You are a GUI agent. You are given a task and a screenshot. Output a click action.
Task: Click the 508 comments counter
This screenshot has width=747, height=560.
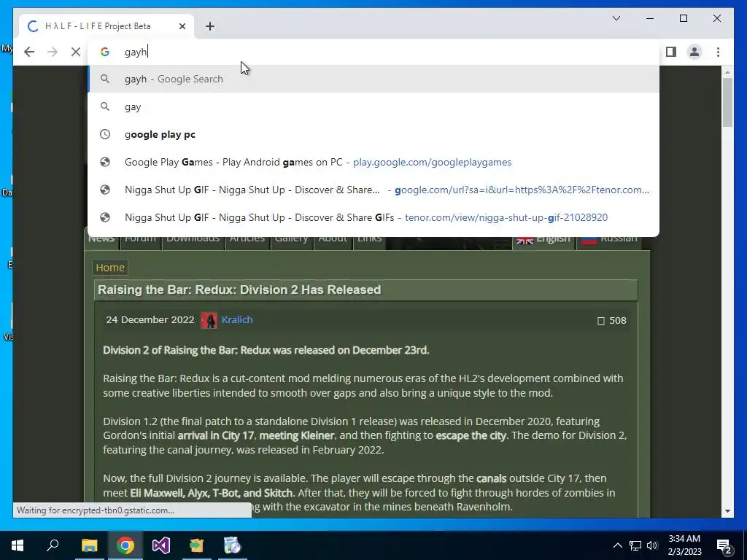pos(612,321)
